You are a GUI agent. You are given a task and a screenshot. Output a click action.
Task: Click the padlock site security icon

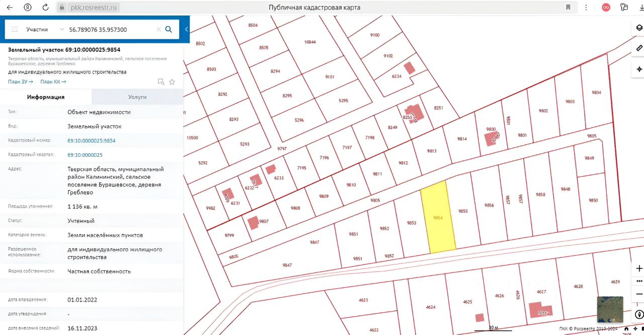click(x=62, y=8)
